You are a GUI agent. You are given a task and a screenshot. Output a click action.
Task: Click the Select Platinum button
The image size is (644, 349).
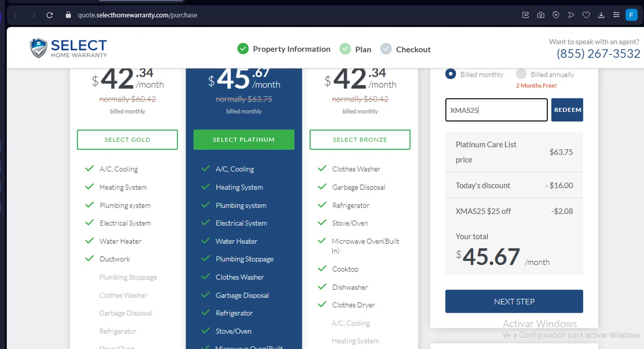[244, 140]
